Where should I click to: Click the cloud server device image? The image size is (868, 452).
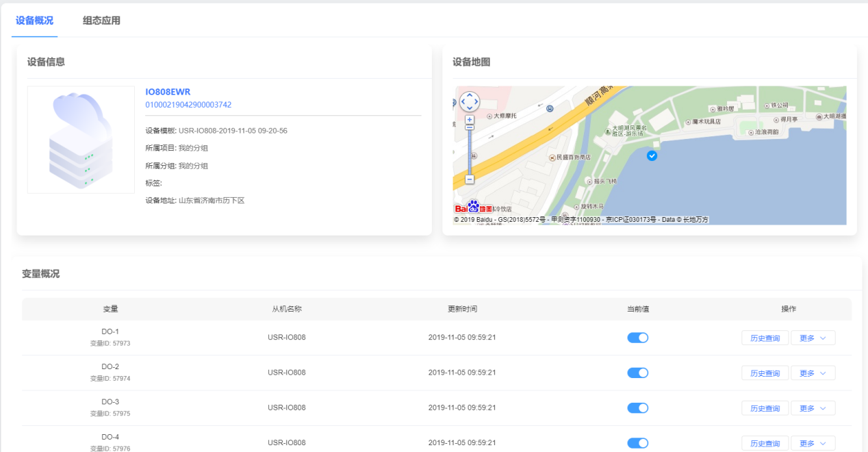[x=81, y=140]
